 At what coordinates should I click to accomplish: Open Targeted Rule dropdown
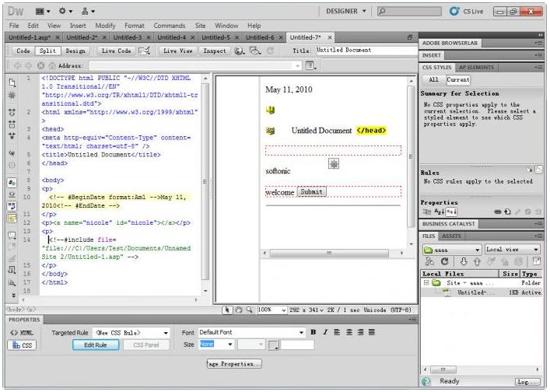(x=131, y=333)
